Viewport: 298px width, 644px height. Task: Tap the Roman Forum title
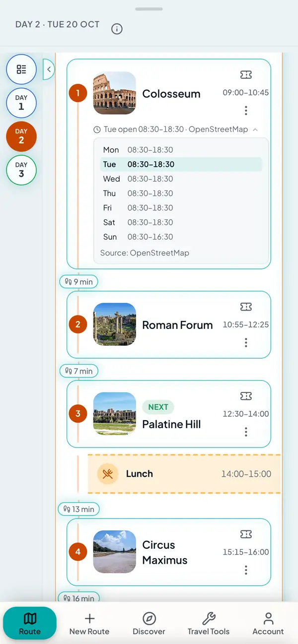pyautogui.click(x=177, y=325)
